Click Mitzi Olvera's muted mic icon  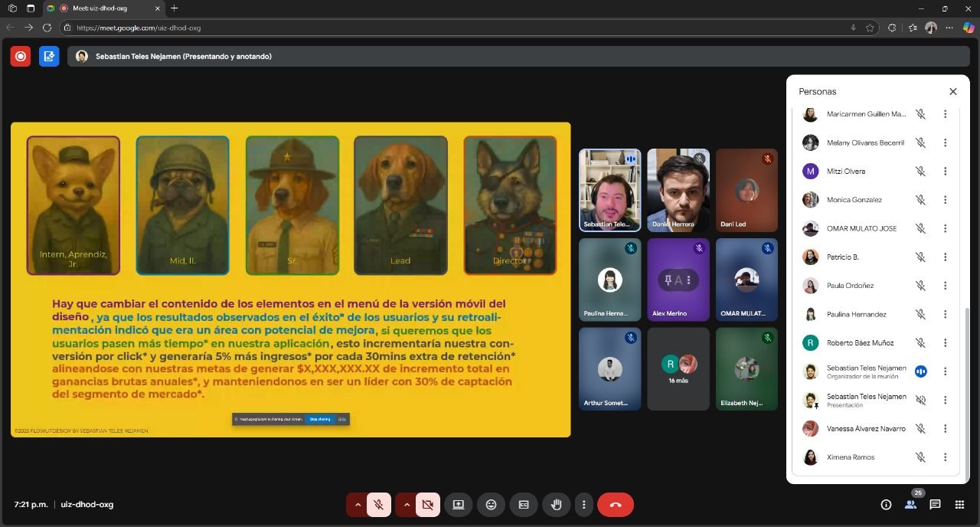tap(921, 171)
